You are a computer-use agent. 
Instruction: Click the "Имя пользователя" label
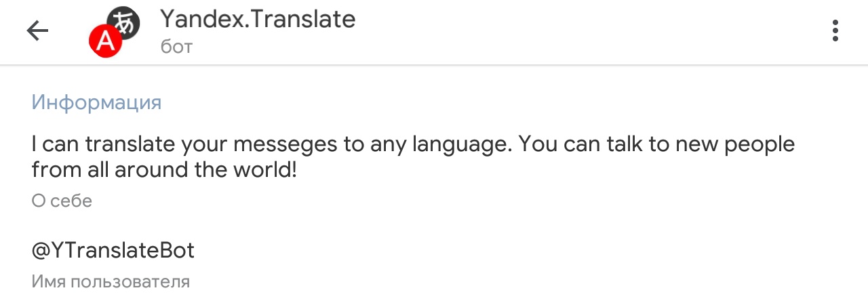[111, 281]
